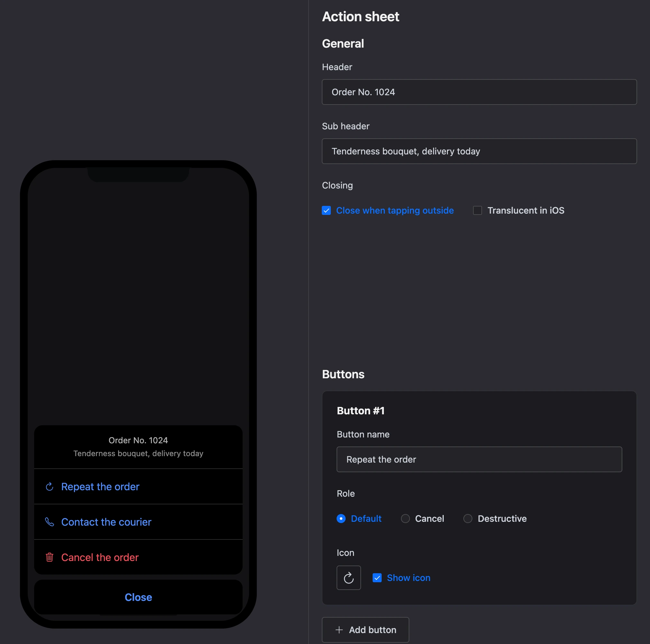The height and width of the screenshot is (644, 650).
Task: Click the plus icon in Add button
Action: 339,630
